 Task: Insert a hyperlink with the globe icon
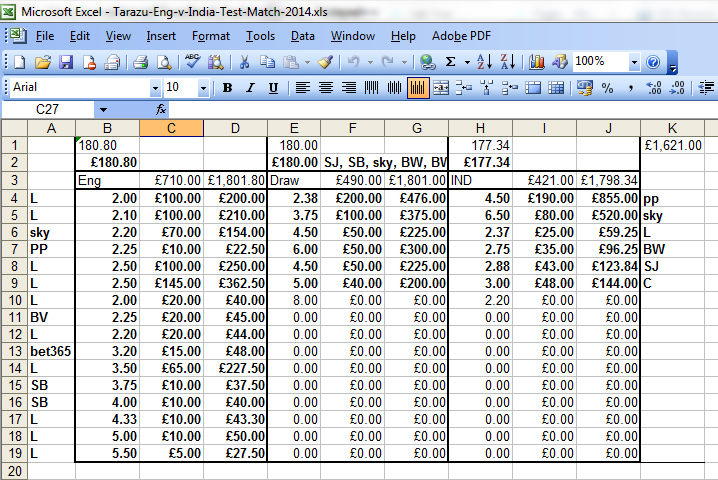(427, 62)
